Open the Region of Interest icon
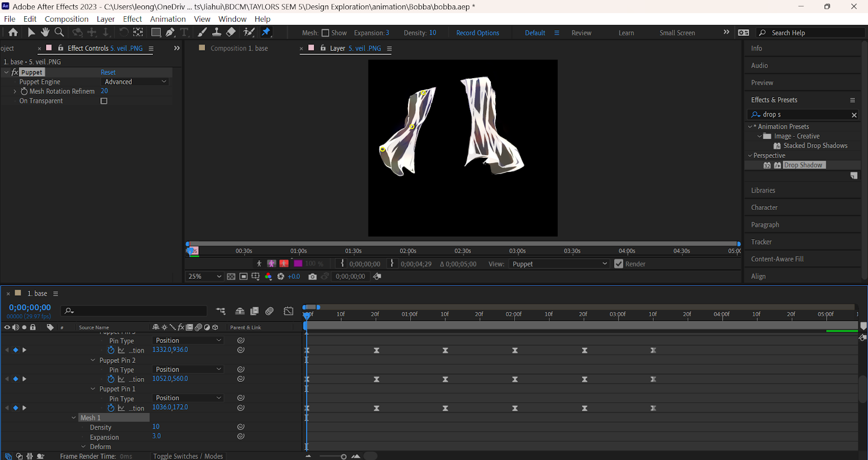Screen dimensions: 868x460 [x=244, y=277]
